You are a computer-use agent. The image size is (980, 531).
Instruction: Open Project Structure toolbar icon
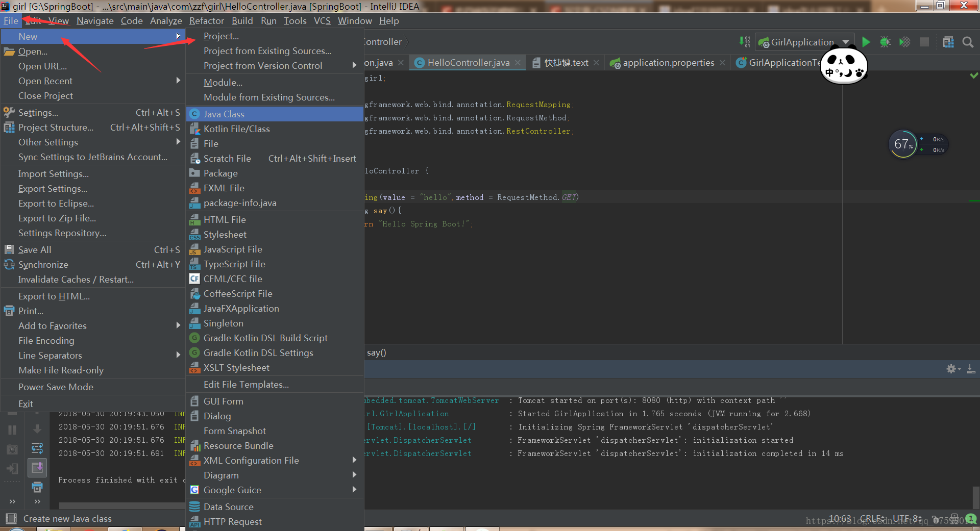(x=948, y=42)
